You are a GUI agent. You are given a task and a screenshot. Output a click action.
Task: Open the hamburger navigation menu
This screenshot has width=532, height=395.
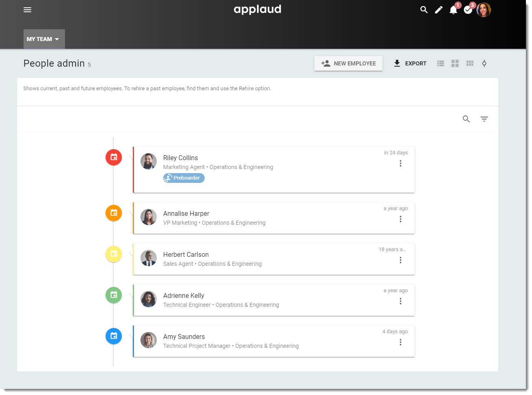(x=27, y=10)
